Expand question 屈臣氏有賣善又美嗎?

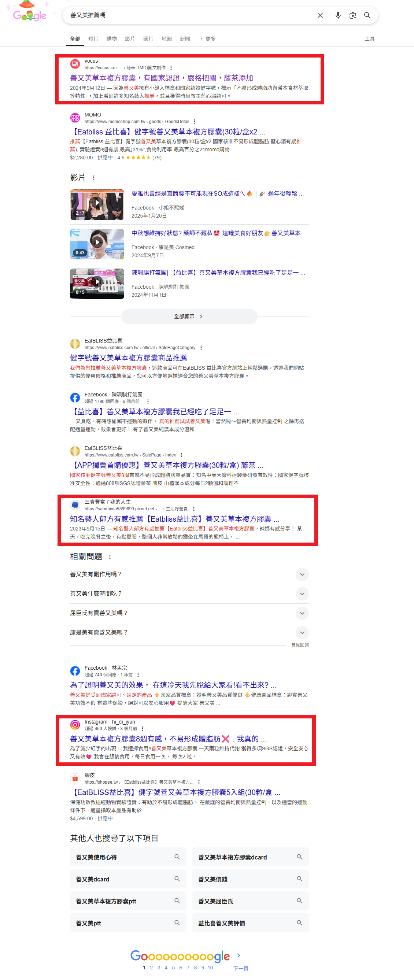coord(189,613)
